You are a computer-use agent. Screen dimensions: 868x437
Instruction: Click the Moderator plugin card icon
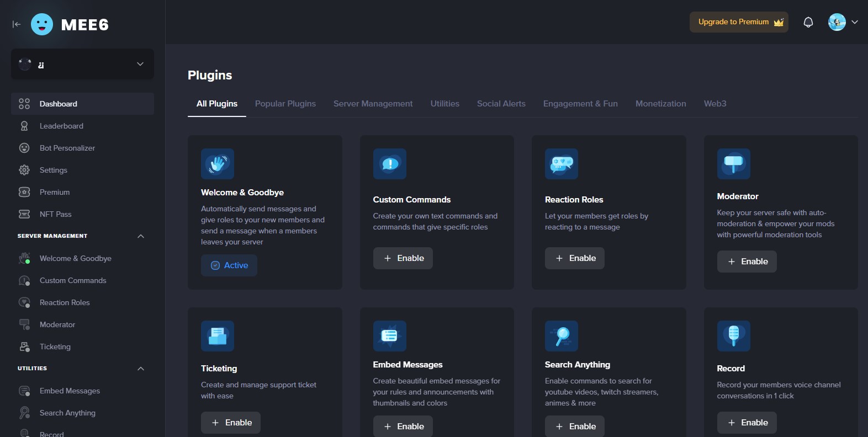pos(733,164)
